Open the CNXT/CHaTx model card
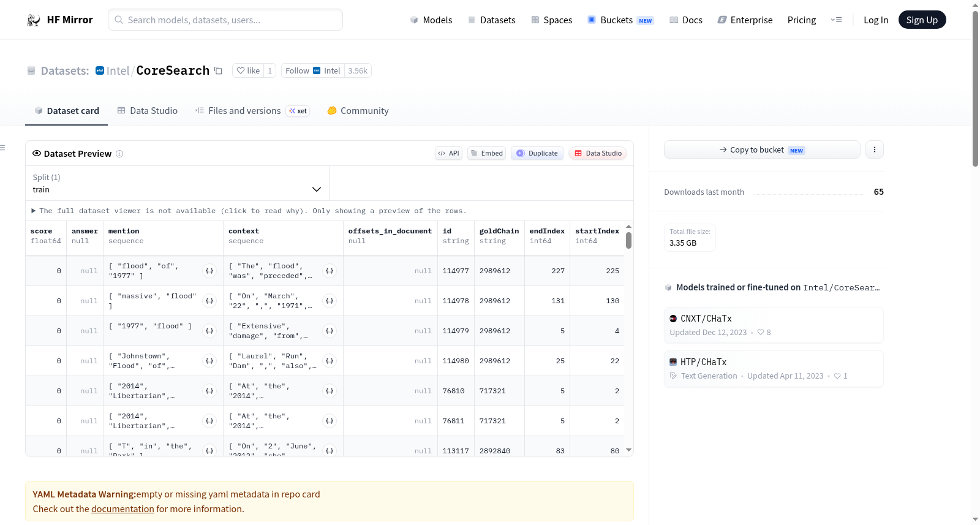Viewport: 980px width, 525px height. point(773,325)
